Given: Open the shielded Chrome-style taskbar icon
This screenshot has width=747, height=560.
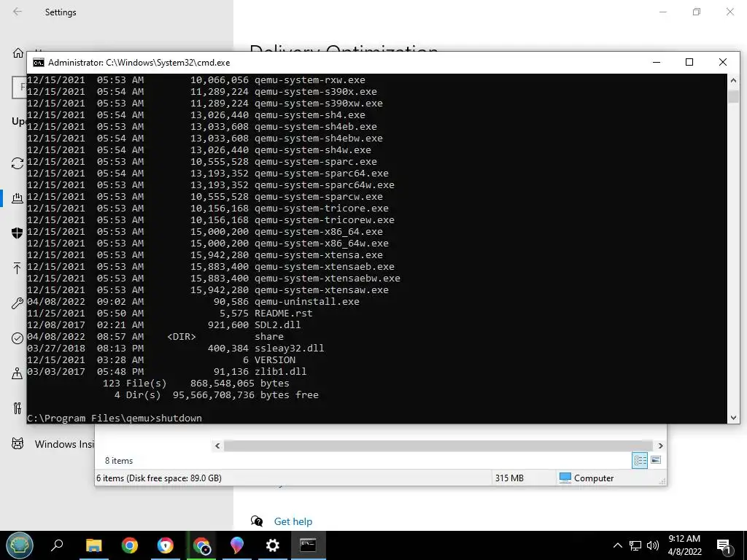Looking at the screenshot, I should point(166,545).
